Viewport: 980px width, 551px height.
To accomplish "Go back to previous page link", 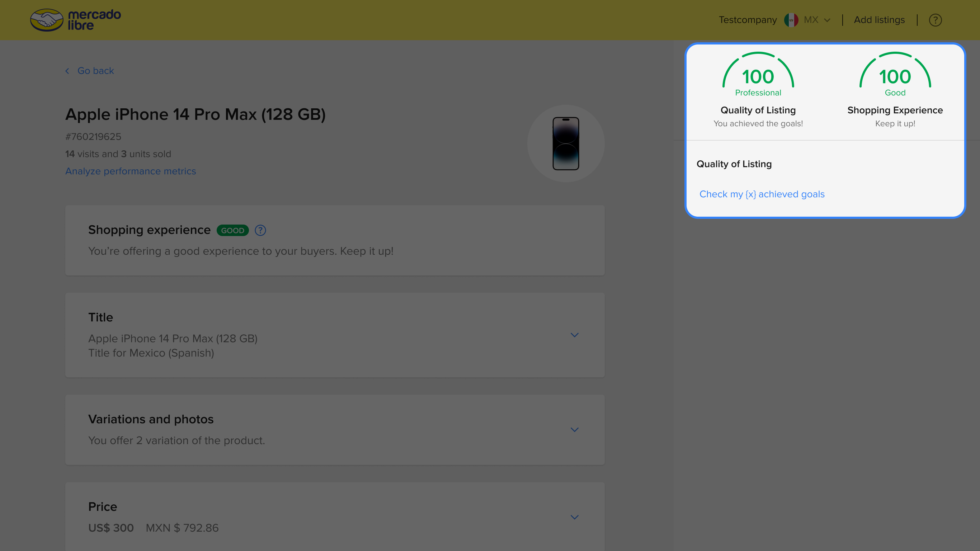I will pyautogui.click(x=95, y=71).
